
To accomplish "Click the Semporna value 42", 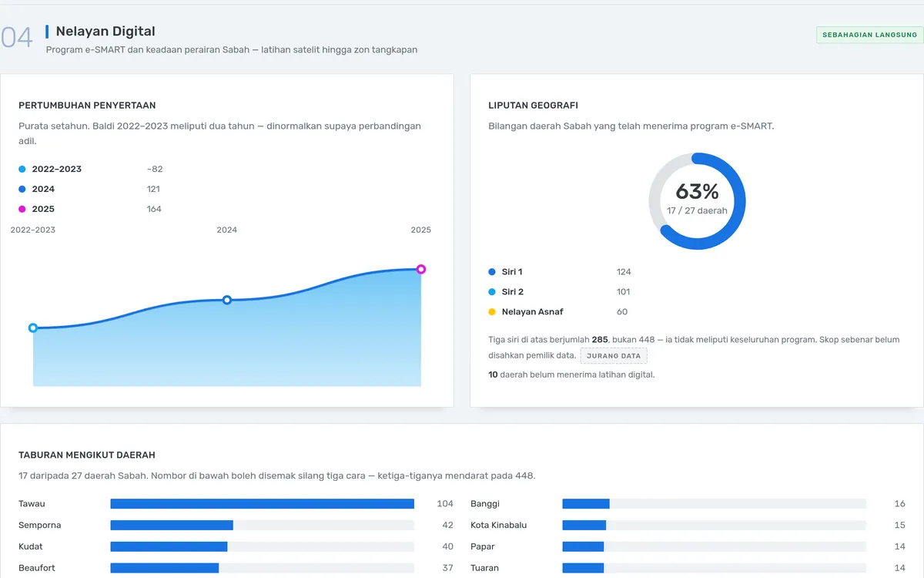I will (448, 526).
